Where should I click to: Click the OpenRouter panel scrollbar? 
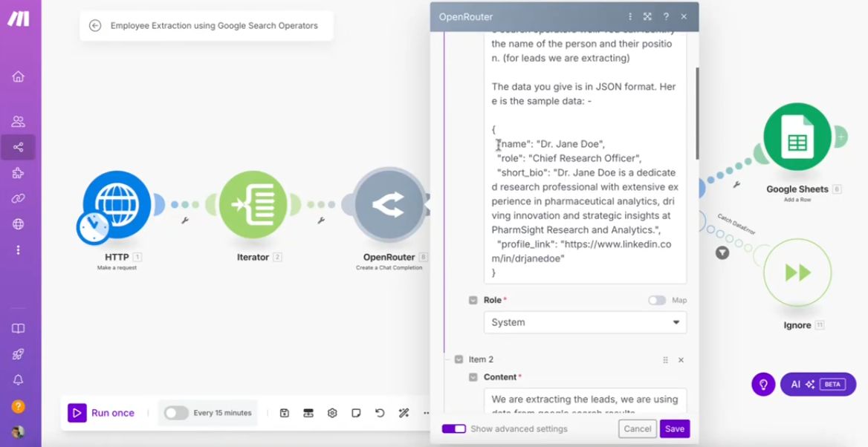(x=697, y=114)
